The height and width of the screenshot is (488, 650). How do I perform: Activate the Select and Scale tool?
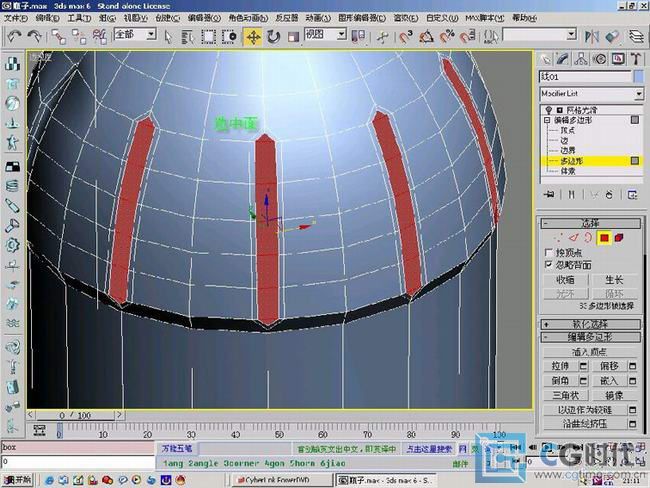(293, 36)
